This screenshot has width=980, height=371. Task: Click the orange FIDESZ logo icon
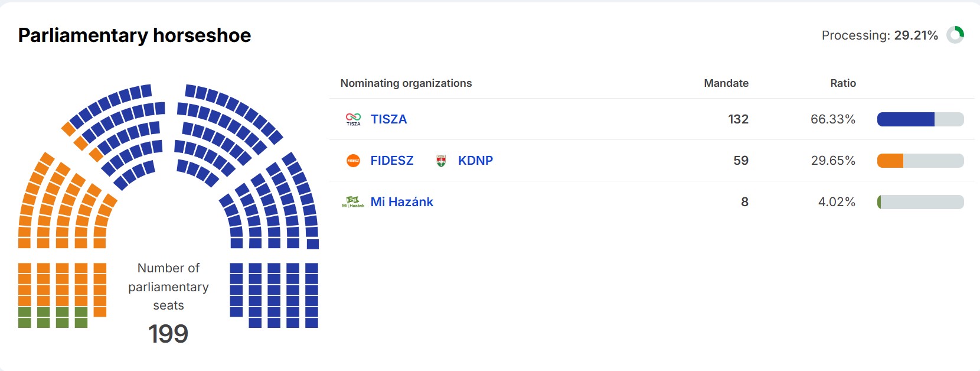tap(353, 161)
